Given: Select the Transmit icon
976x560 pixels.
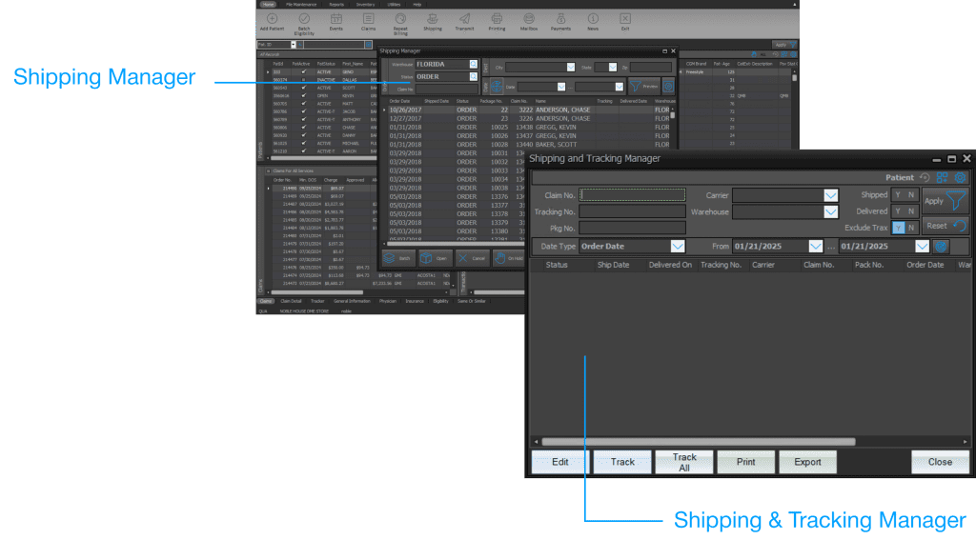Looking at the screenshot, I should (464, 20).
